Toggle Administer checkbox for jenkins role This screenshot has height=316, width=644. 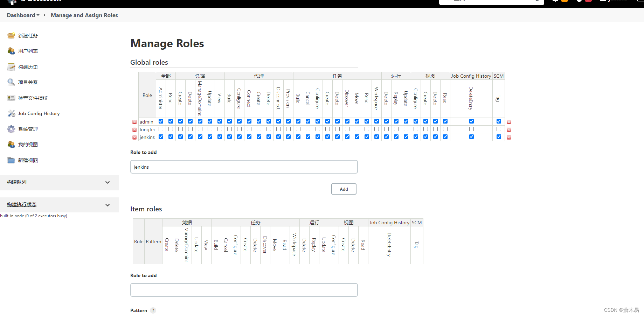pyautogui.click(x=161, y=136)
